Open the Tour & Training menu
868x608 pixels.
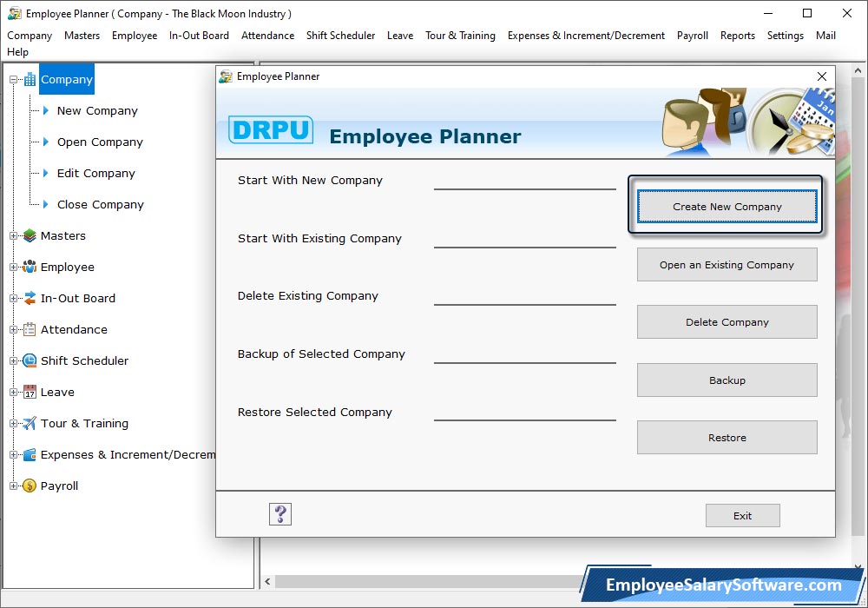(x=460, y=36)
